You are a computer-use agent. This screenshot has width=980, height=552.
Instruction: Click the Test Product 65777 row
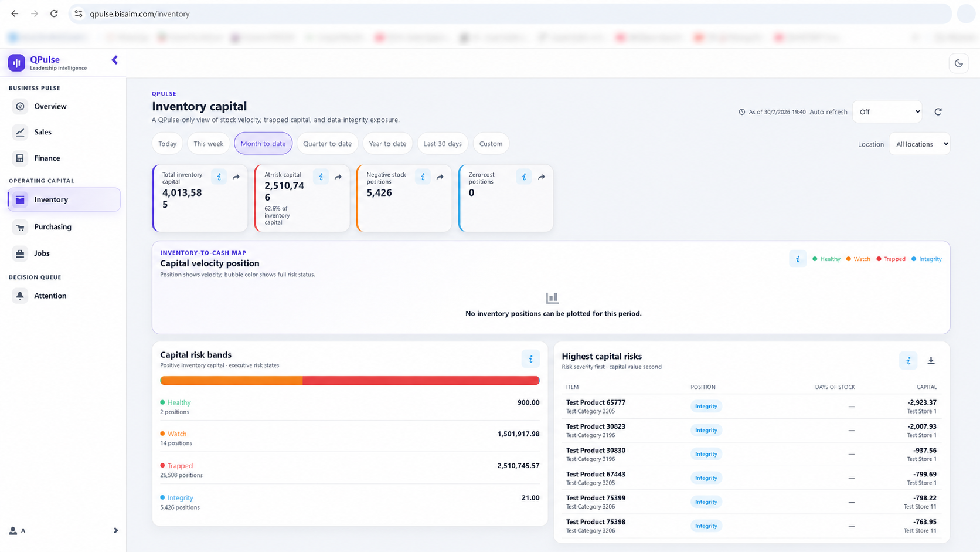751,406
